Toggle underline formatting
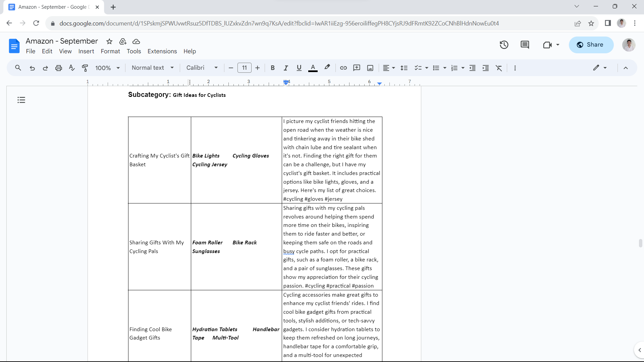Viewport: 644px width, 362px height. (299, 68)
